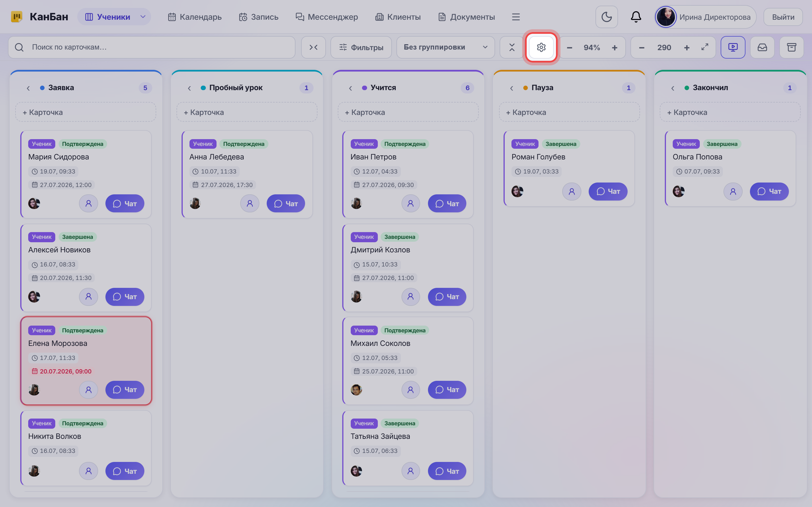This screenshot has width=812, height=507.
Task: Increase zoom level with plus near 94%
Action: click(614, 48)
